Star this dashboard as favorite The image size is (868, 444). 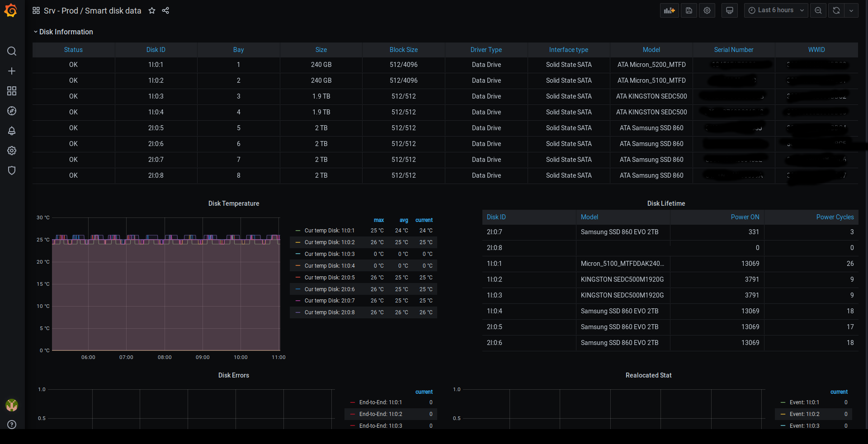coord(152,10)
